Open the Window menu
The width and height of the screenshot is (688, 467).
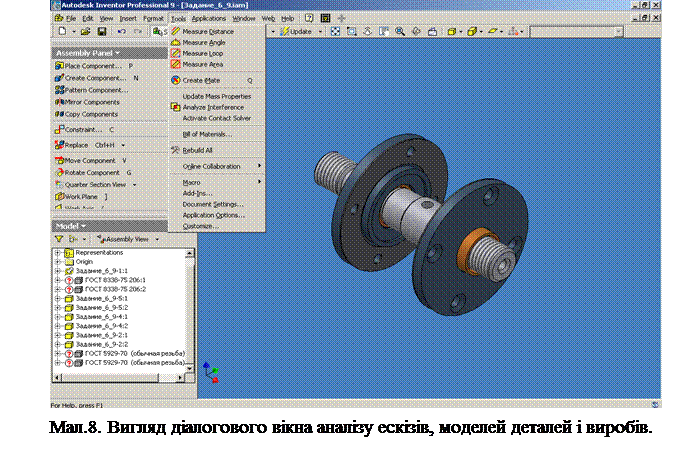click(244, 18)
